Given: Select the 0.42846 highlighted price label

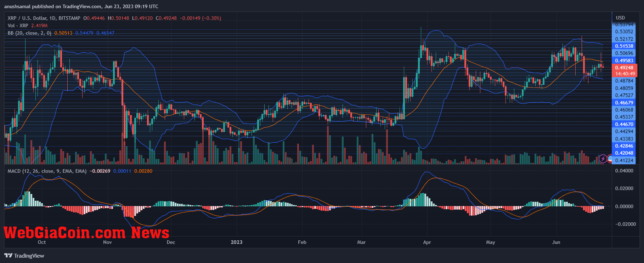Looking at the screenshot, I should pyautogui.click(x=624, y=146).
